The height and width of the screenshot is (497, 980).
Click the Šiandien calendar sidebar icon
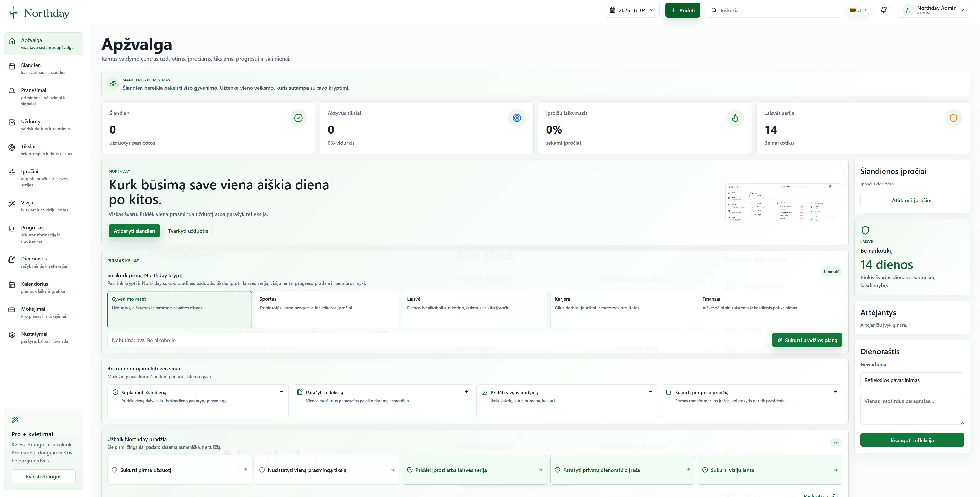pyautogui.click(x=12, y=66)
